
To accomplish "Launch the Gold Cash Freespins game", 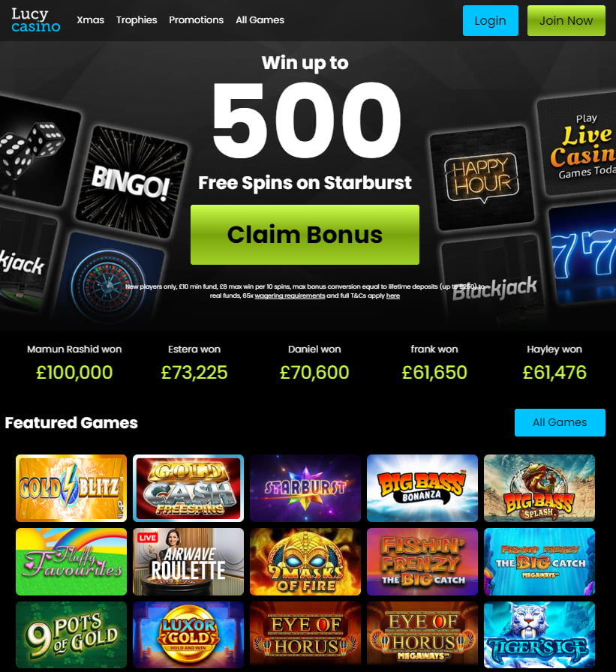I will pyautogui.click(x=188, y=488).
